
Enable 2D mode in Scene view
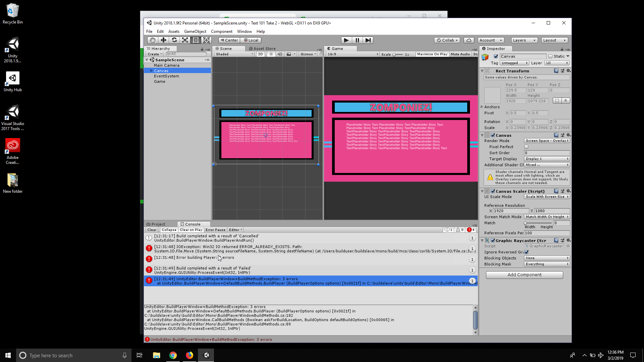point(261,54)
